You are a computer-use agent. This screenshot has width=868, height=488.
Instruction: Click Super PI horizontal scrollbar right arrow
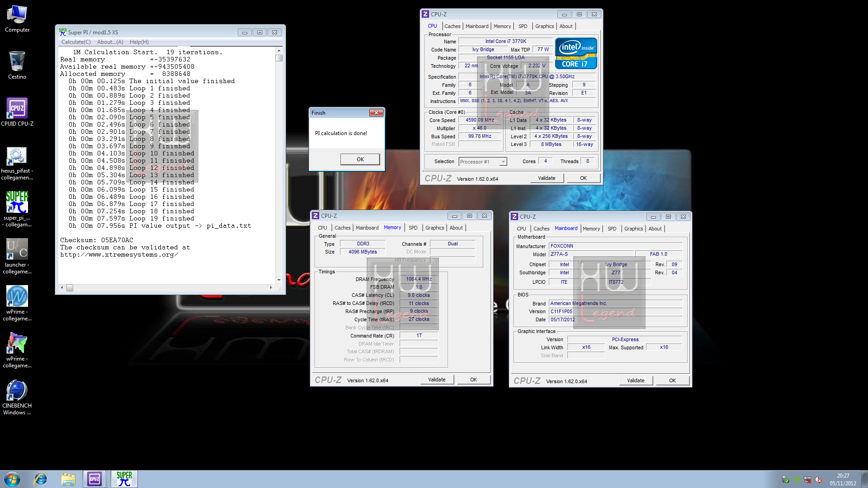click(271, 288)
